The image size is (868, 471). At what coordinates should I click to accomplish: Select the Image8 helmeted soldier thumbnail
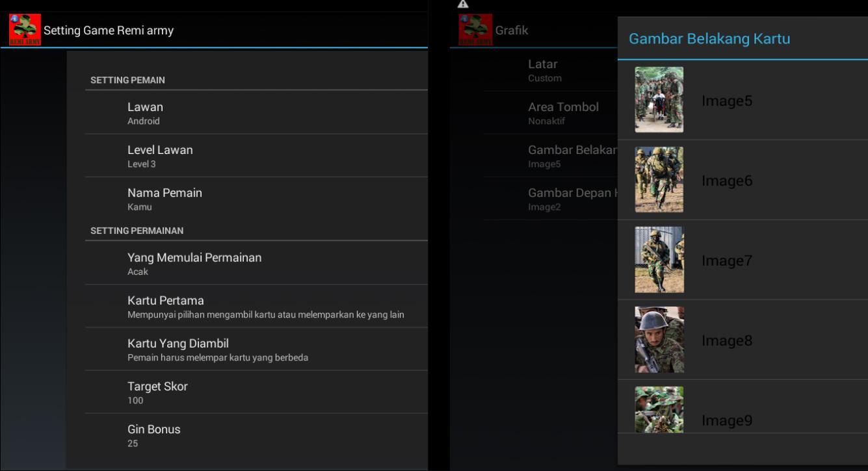pos(659,340)
